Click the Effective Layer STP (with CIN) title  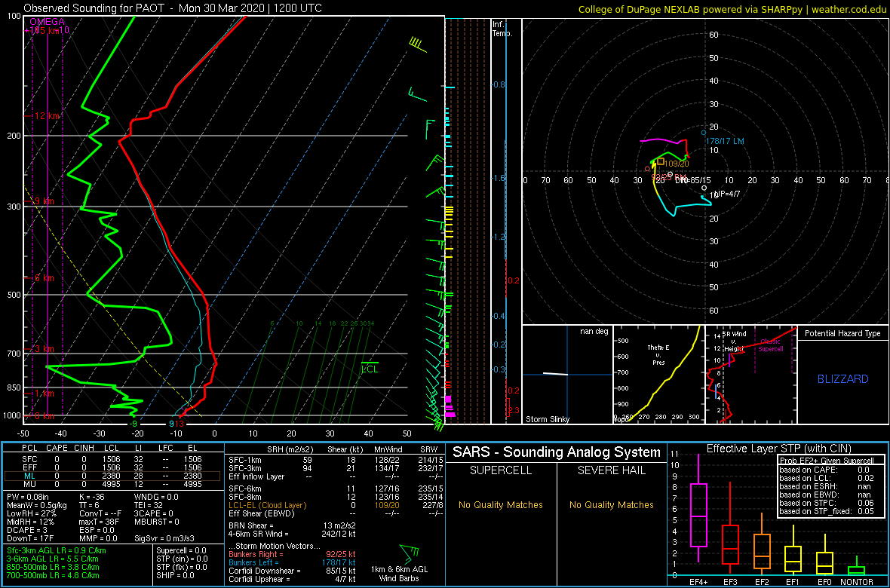(x=778, y=449)
